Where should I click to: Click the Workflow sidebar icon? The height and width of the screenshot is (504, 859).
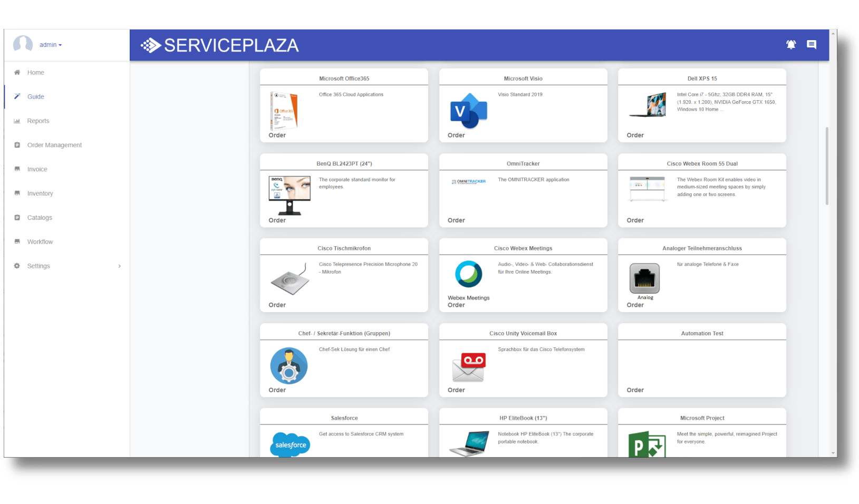[x=17, y=241]
